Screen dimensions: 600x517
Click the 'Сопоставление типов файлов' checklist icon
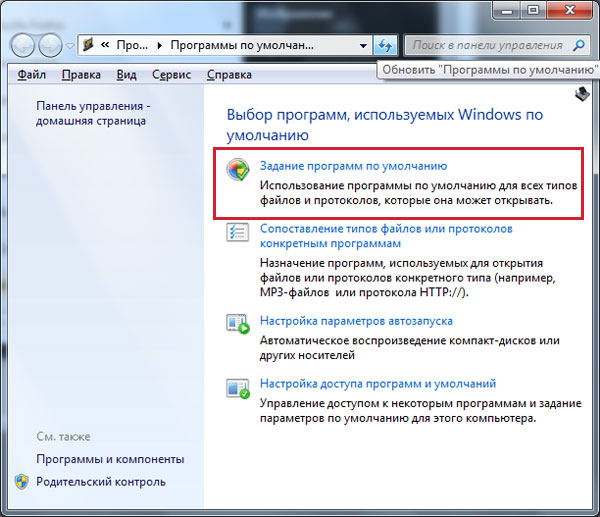(x=237, y=232)
